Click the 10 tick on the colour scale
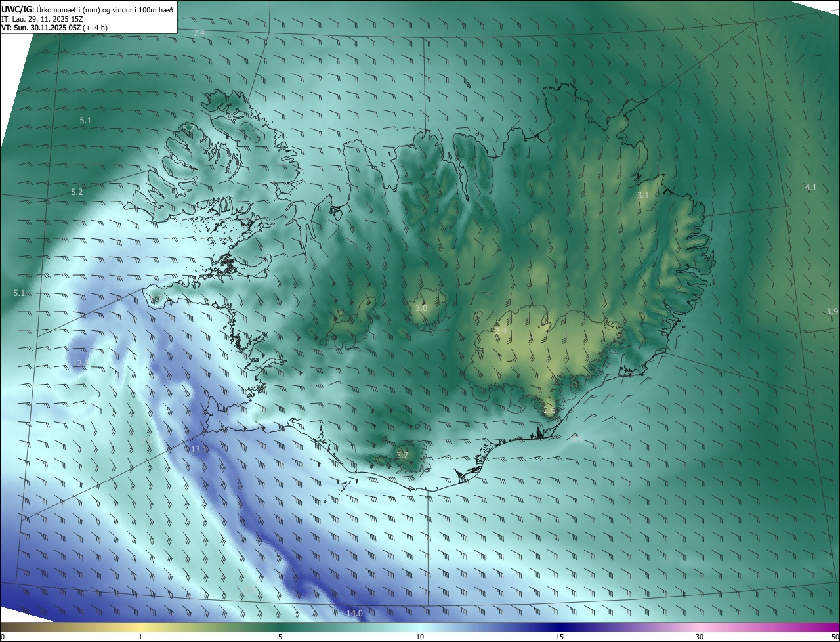This screenshot has width=840, height=642. click(420, 637)
